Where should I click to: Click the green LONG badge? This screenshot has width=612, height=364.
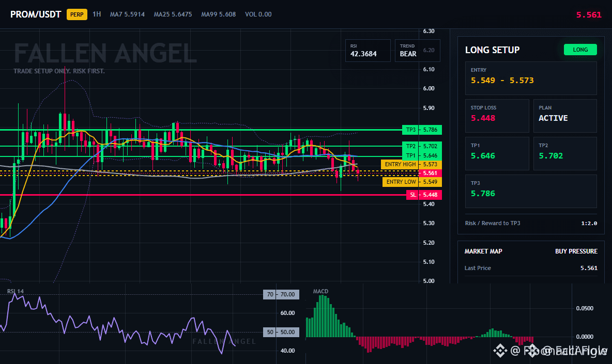(x=580, y=50)
